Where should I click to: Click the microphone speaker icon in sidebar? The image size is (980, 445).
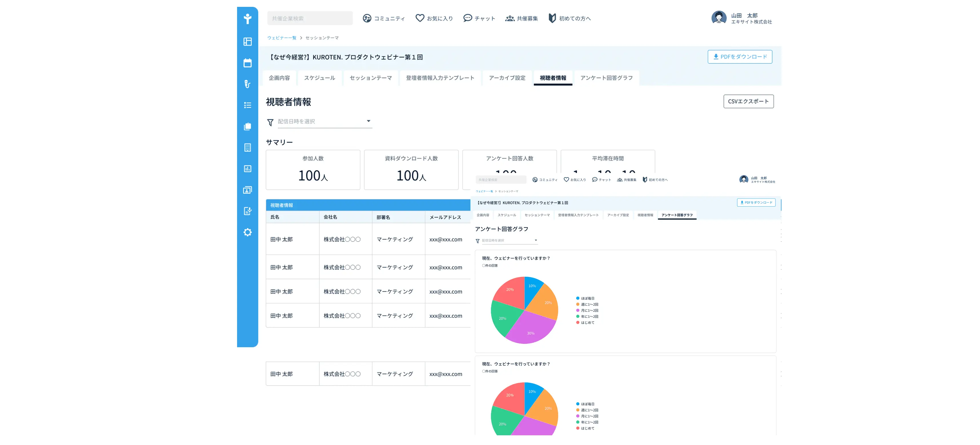point(247,84)
